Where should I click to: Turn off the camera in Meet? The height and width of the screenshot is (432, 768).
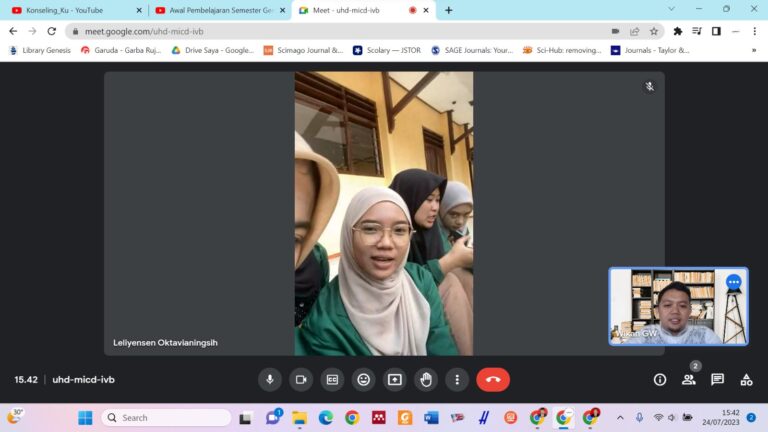[301, 380]
